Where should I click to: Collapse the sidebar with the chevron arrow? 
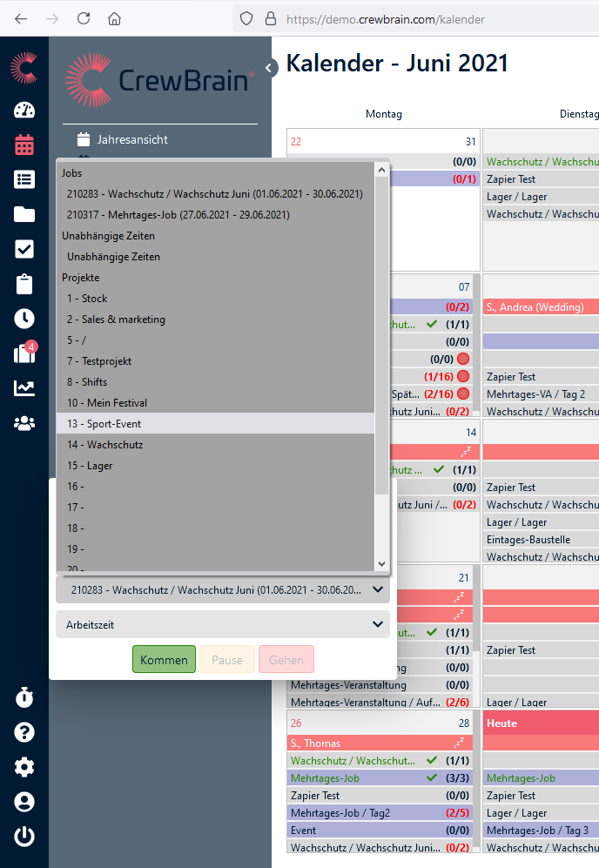click(x=269, y=68)
